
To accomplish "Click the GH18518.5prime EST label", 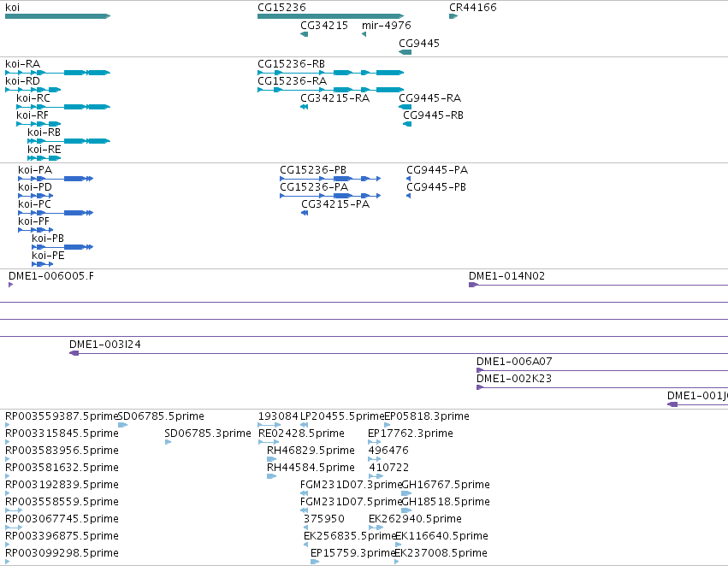I will (446, 503).
